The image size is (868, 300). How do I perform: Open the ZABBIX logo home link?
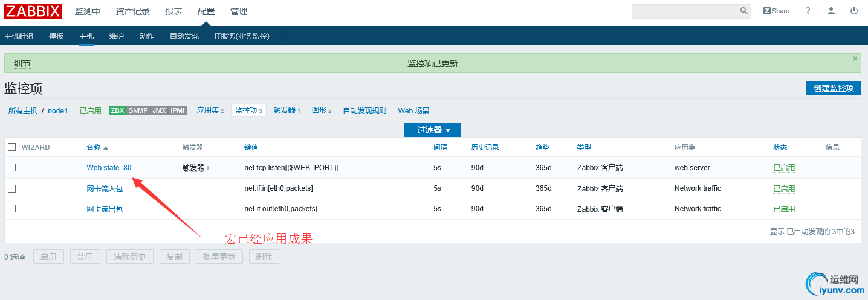33,11
